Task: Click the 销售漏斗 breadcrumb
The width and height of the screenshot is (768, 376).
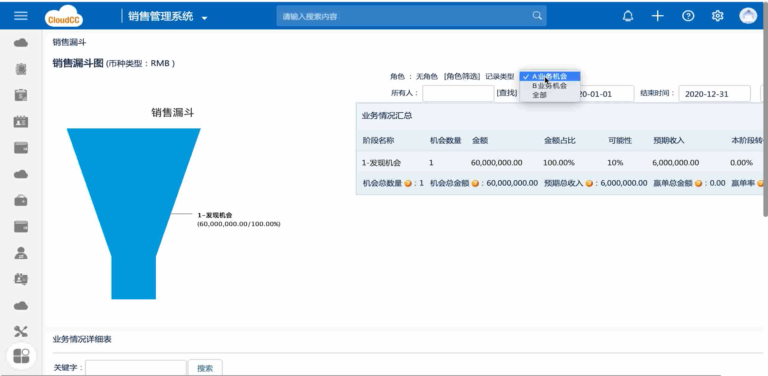Action: pyautogui.click(x=69, y=43)
